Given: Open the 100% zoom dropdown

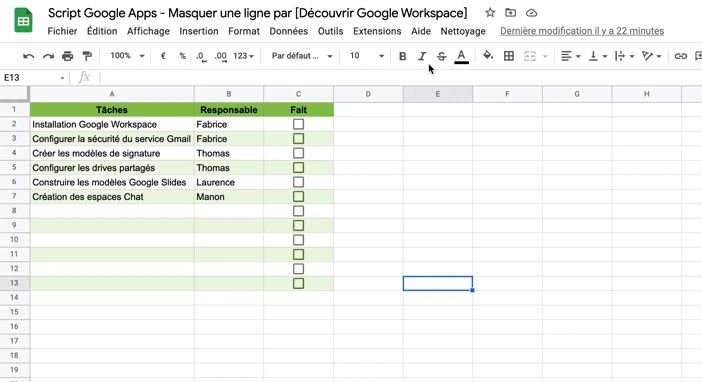Looking at the screenshot, I should 127,56.
